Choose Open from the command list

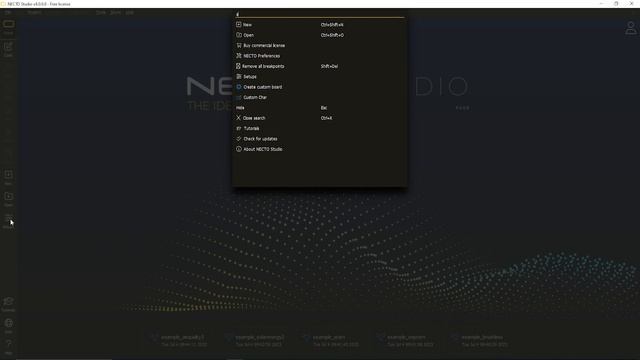click(320, 35)
